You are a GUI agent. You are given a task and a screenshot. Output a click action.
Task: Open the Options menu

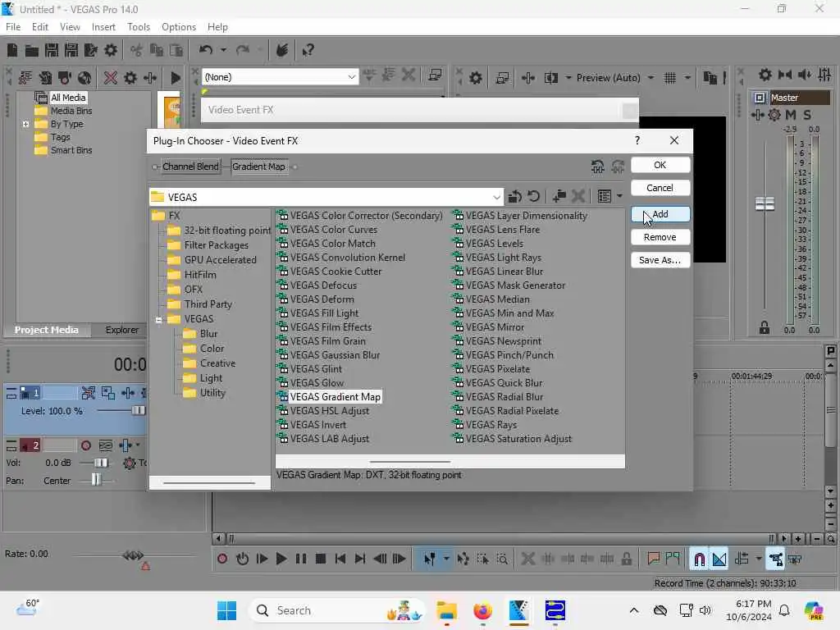click(178, 27)
